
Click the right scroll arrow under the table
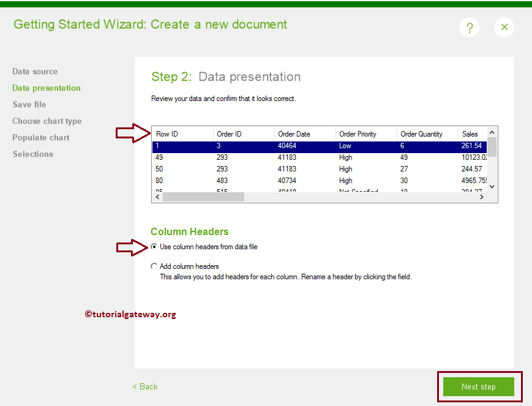tap(481, 197)
